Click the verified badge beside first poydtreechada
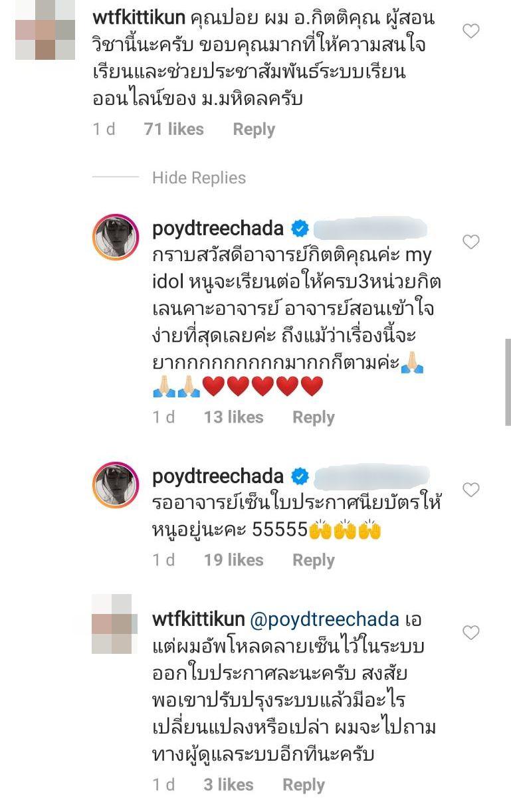Screen dimensions: 511x812 point(300,230)
